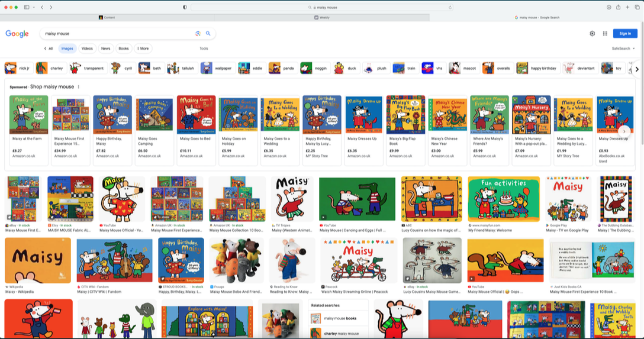
Task: Click Safari privacy shield icon
Action: click(185, 7)
